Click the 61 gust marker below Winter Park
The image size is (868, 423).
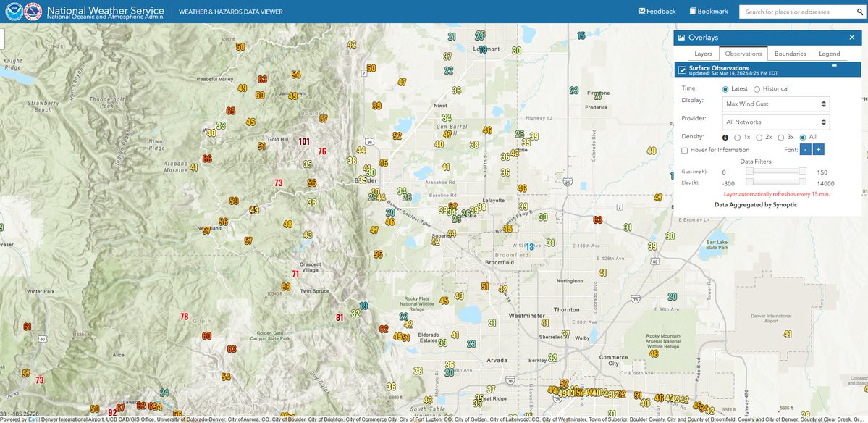(27, 327)
